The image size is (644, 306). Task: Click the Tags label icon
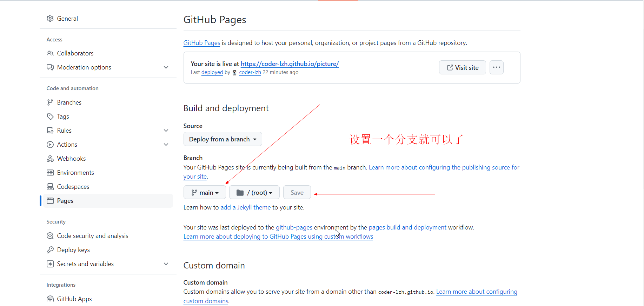[x=50, y=117]
